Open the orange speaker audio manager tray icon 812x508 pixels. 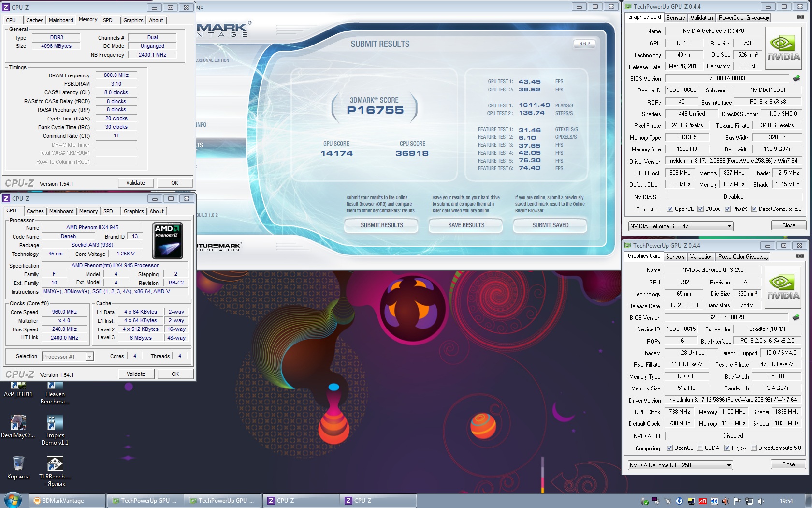tap(726, 501)
